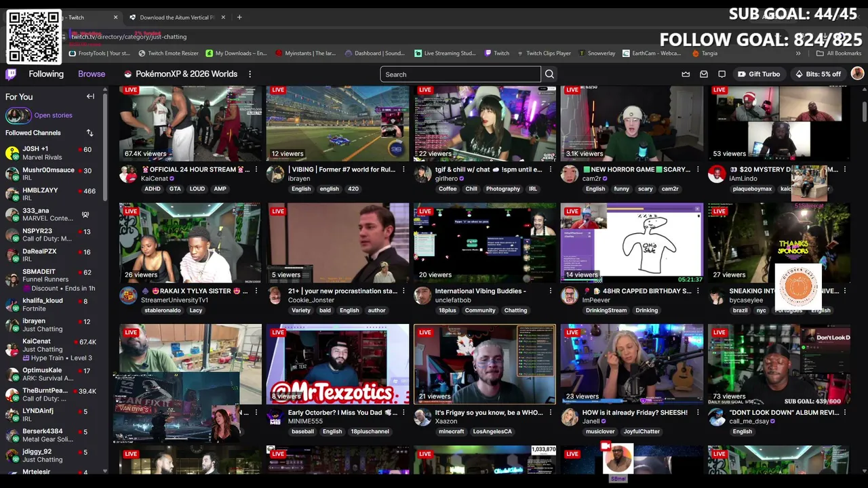868x488 pixels.
Task: Open the stories avatar ring icon
Action: [18, 115]
